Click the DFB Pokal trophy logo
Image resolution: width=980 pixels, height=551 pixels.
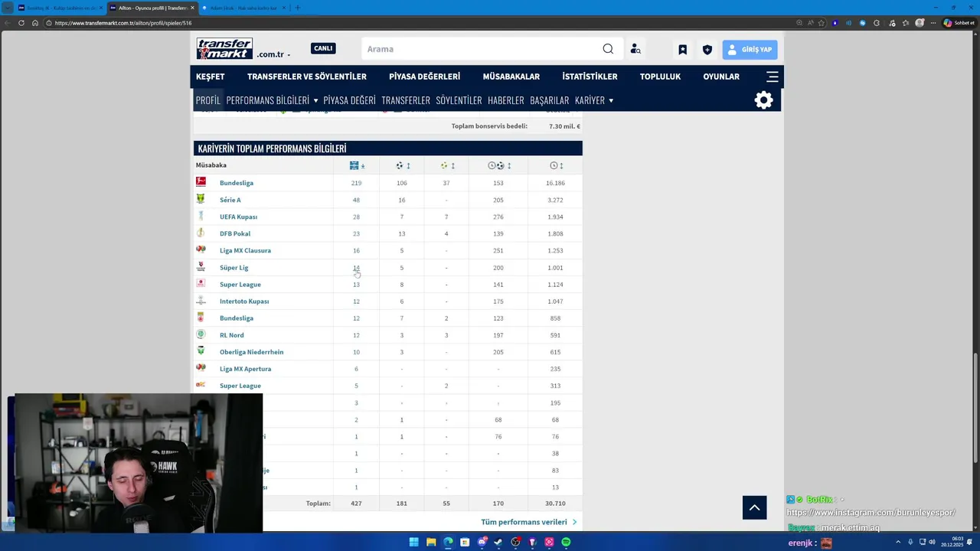point(201,233)
